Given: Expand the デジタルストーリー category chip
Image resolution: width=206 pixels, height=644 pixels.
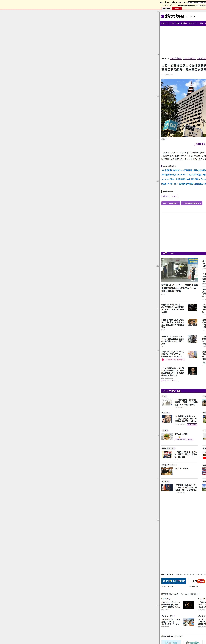Looking at the screenshot, I should [169, 465].
